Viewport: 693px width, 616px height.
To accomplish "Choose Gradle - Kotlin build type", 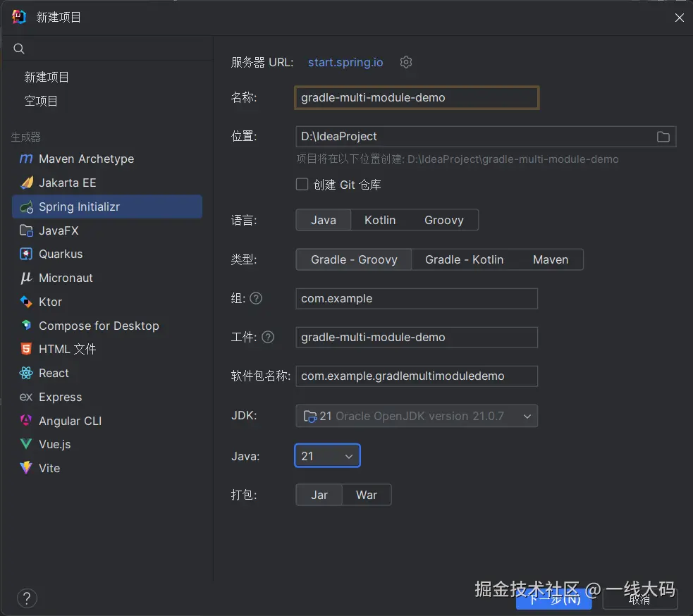I will pos(464,259).
